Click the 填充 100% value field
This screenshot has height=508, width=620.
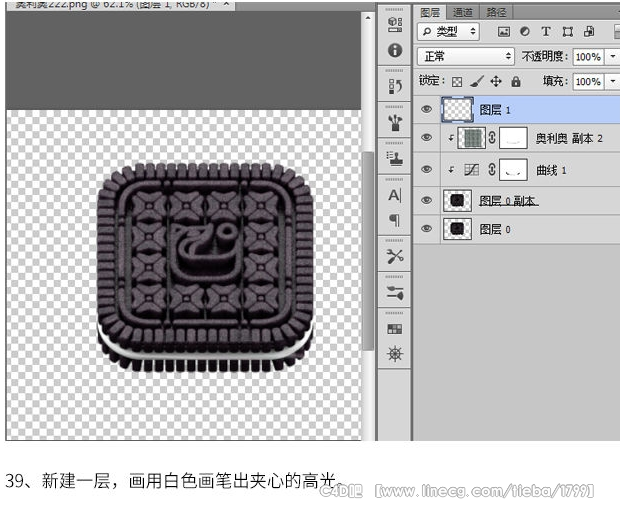click(588, 82)
